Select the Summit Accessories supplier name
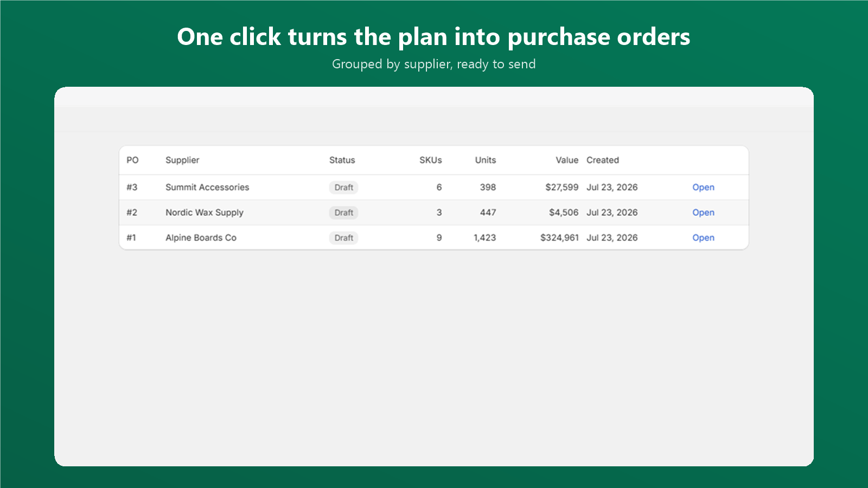This screenshot has width=868, height=488. coord(207,187)
